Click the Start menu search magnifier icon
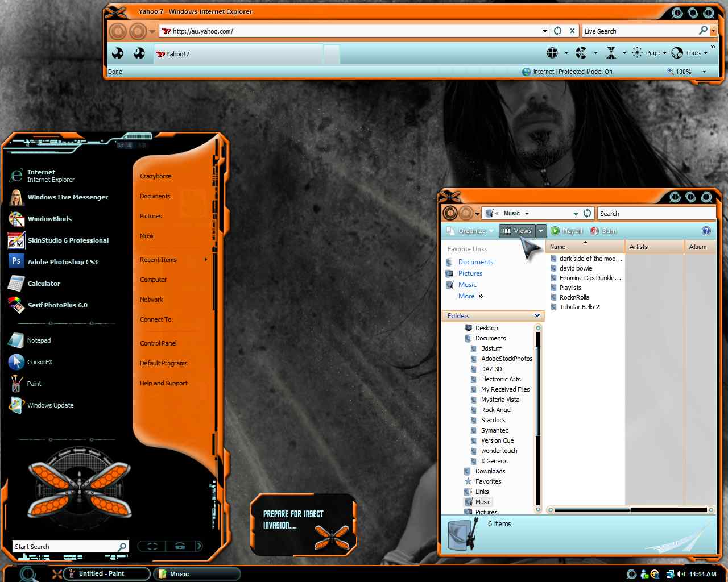Screen dimensions: 728x582 (122, 547)
